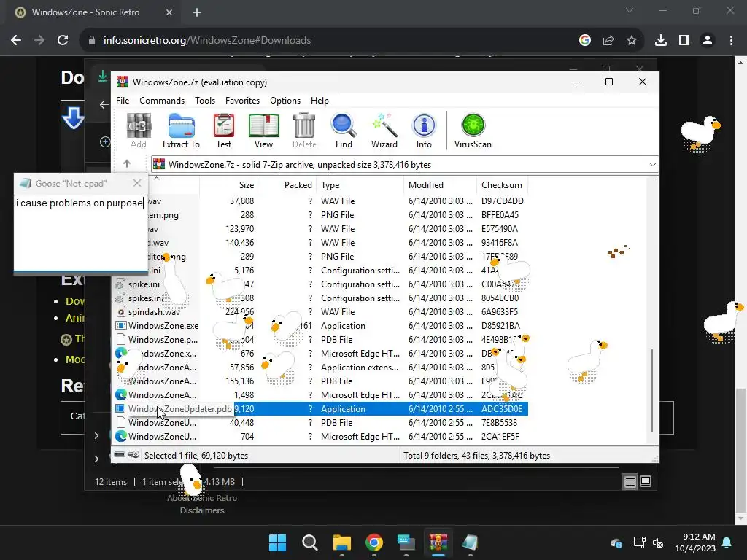Click the Extract To toolbar icon
747x560 pixels.
181,131
